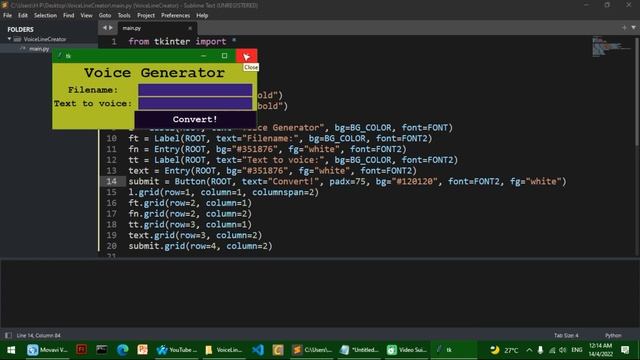Go to previous tab with left arrow
This screenshot has width=640, height=360.
point(104,28)
